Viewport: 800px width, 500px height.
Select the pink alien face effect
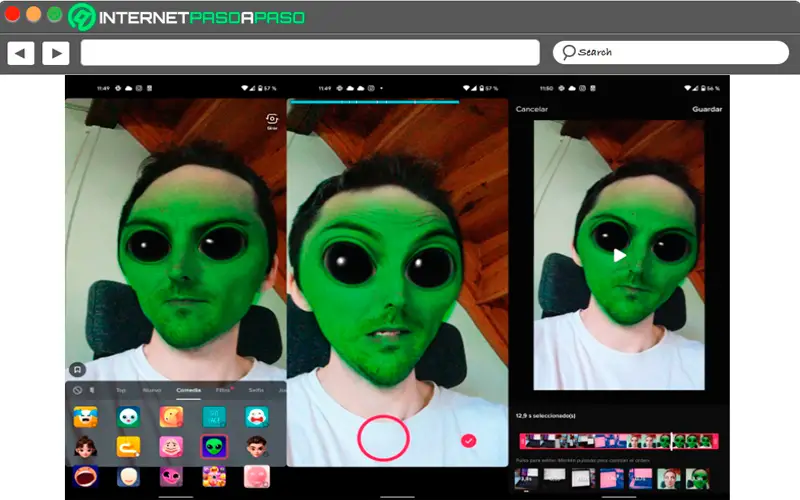tap(171, 477)
